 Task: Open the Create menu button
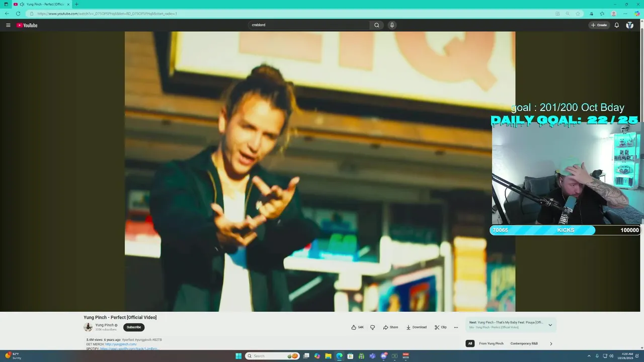click(599, 25)
